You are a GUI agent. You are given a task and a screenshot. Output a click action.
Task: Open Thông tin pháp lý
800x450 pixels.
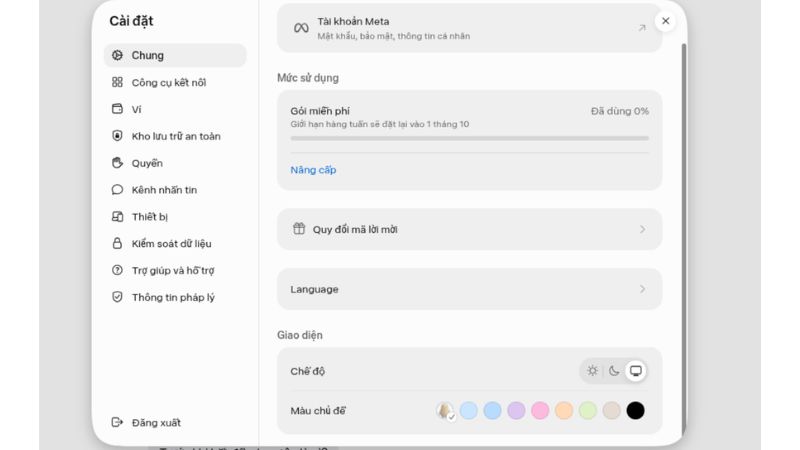[x=175, y=297]
